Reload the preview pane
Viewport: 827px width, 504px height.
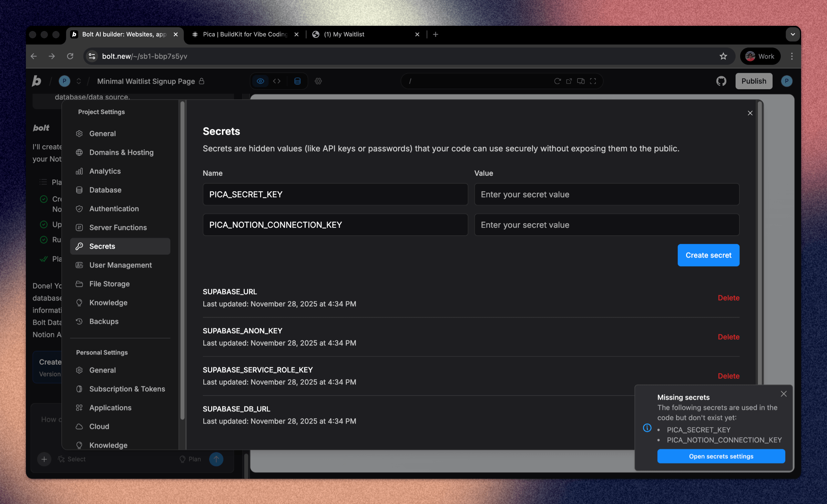click(557, 81)
